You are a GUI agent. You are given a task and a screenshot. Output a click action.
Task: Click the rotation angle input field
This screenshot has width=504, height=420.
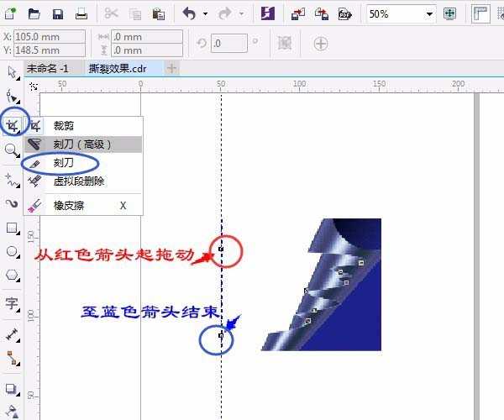[228, 44]
